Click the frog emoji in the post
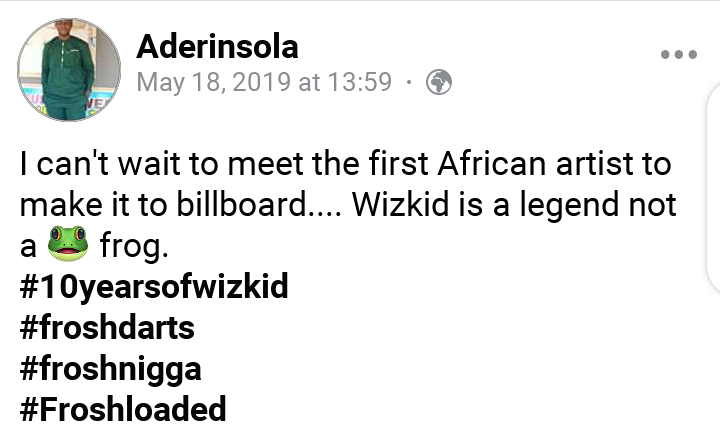The width and height of the screenshot is (720, 431). click(68, 243)
